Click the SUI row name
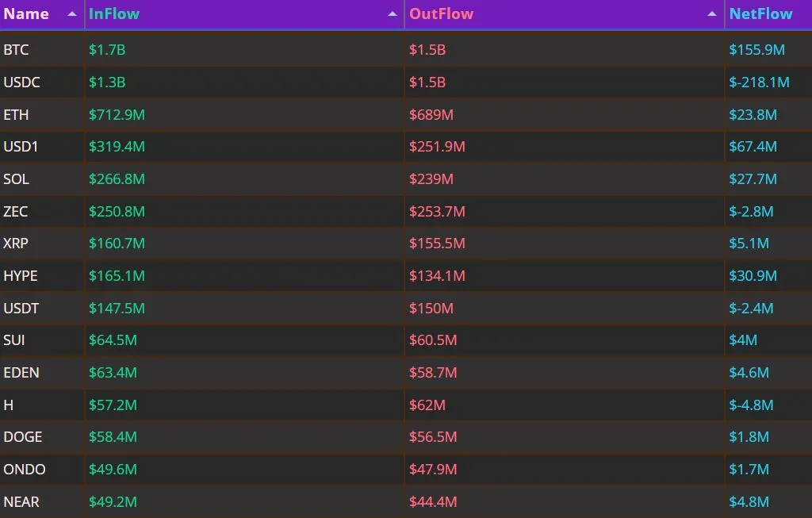The image size is (812, 518). click(x=14, y=340)
